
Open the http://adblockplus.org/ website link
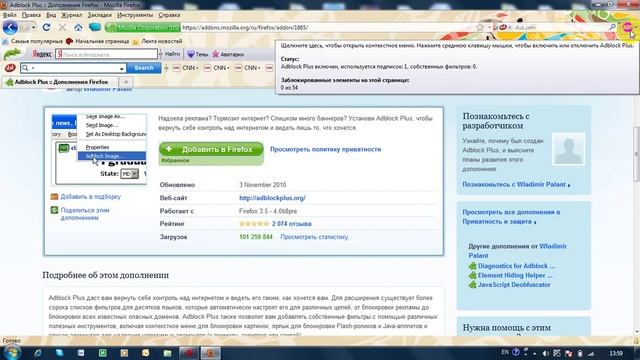click(x=272, y=198)
